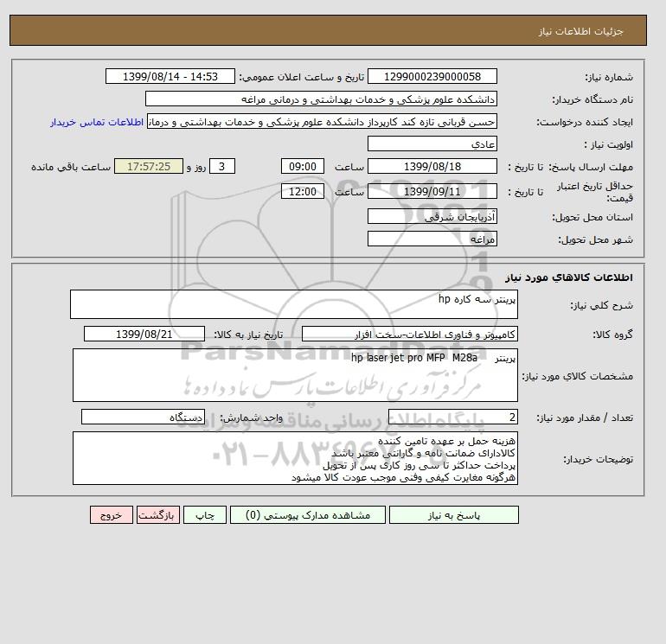Click the label 'شماره نیاز:'
Screen dimensions: 666x644
coord(609,77)
